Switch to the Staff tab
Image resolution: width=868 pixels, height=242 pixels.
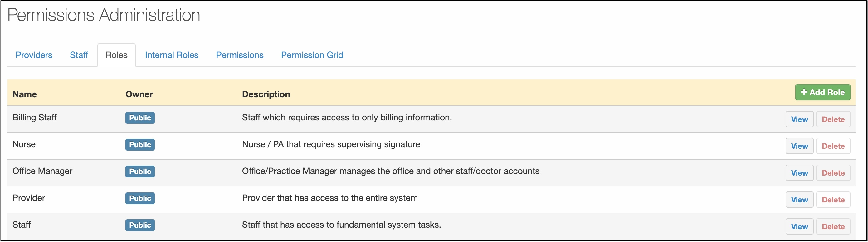(x=79, y=55)
